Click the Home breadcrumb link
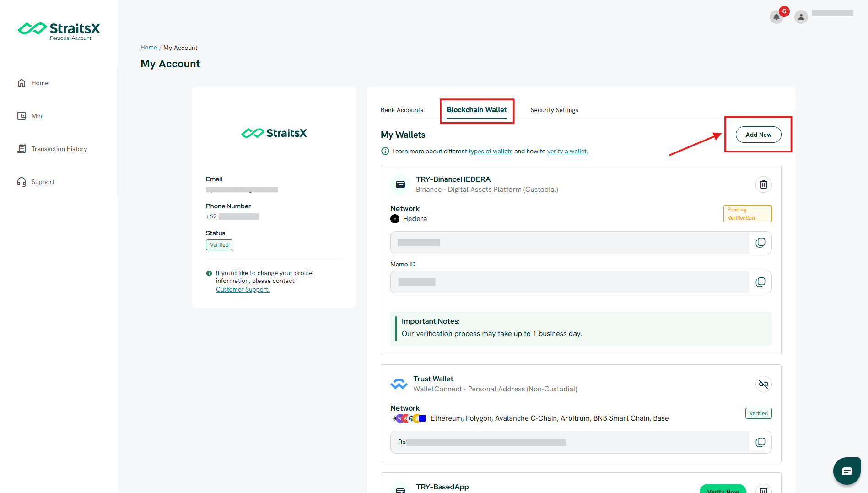The height and width of the screenshot is (493, 868). (x=149, y=47)
